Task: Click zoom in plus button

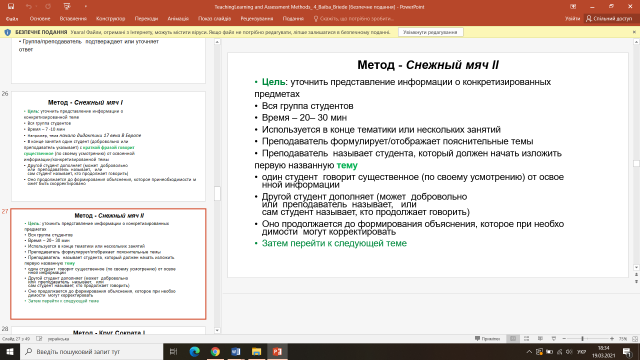Action: tap(612, 339)
